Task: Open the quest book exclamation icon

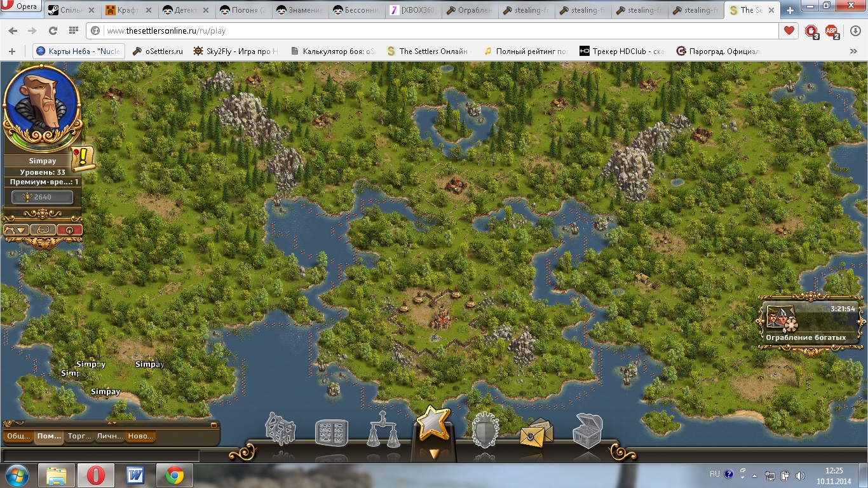Action: [x=83, y=159]
